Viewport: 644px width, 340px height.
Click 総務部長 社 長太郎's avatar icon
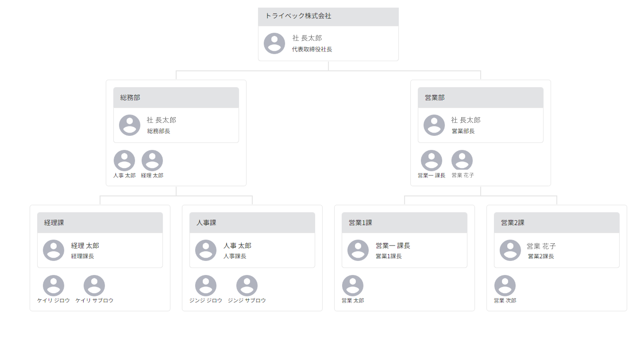130,125
